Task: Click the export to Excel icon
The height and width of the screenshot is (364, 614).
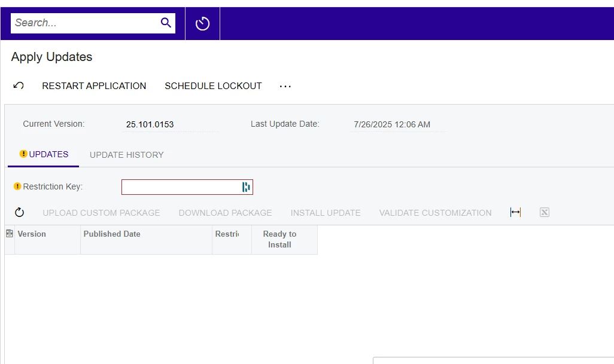Action: tap(545, 212)
